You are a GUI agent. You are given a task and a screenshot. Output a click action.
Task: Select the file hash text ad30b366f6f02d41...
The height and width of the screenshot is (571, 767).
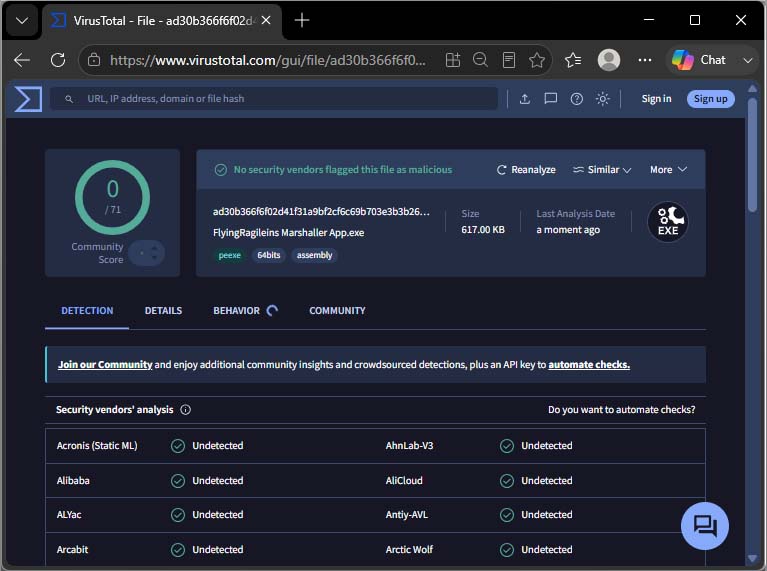[321, 212]
